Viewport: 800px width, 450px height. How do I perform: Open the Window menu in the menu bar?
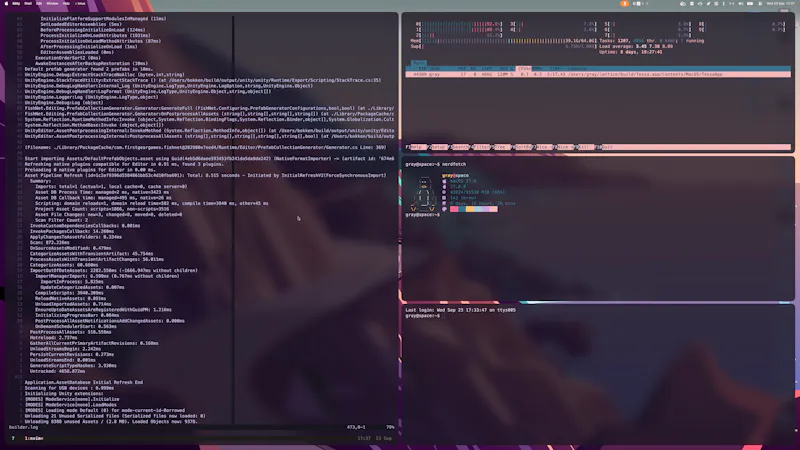(x=52, y=3)
